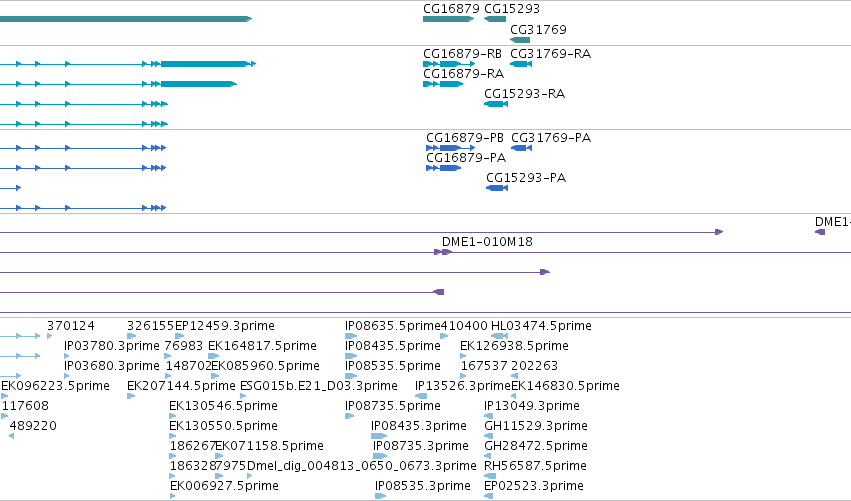Click EST IP08735.5prime

[393, 407]
